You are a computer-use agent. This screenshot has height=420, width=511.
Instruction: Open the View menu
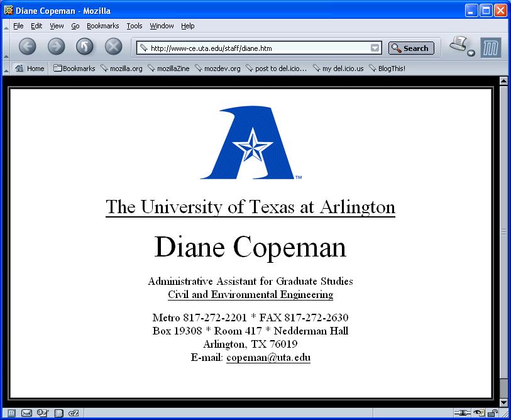(x=57, y=26)
